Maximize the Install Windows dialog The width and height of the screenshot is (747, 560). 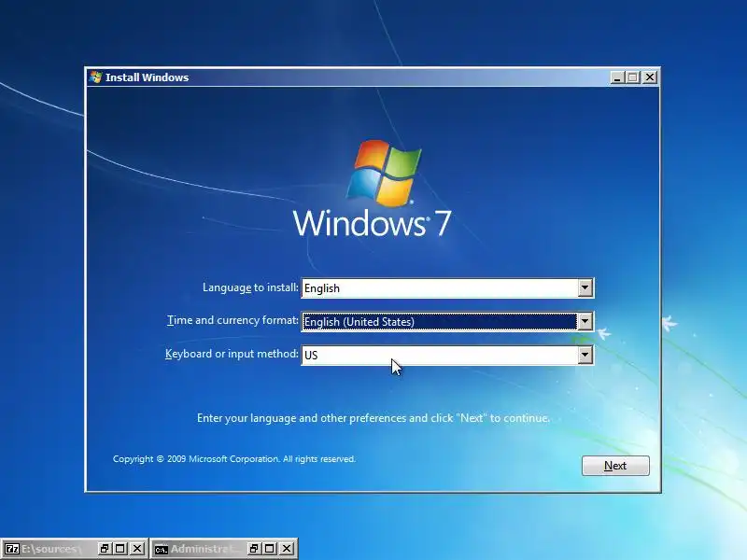pos(633,77)
